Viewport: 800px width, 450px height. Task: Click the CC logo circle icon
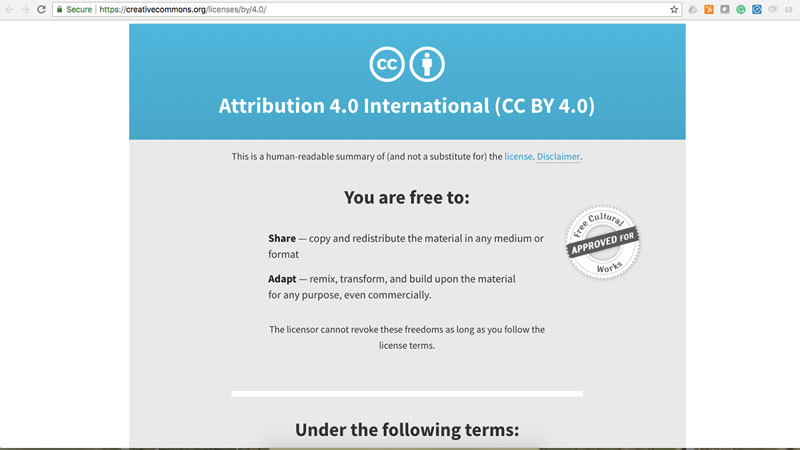tap(387, 64)
